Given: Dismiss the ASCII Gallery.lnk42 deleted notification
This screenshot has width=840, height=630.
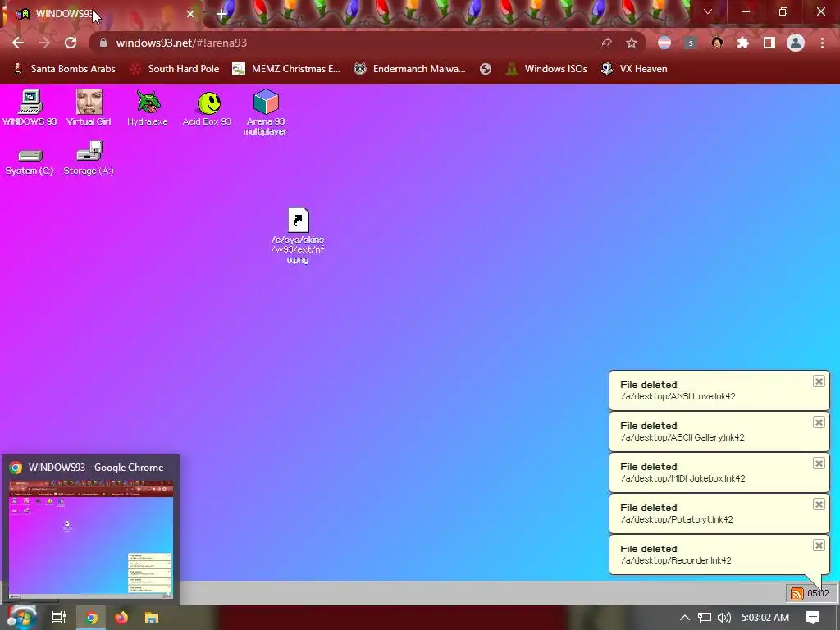Looking at the screenshot, I should click(x=819, y=422).
